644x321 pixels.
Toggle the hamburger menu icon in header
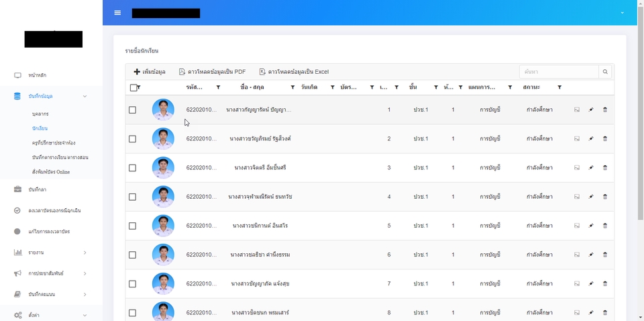[117, 13]
